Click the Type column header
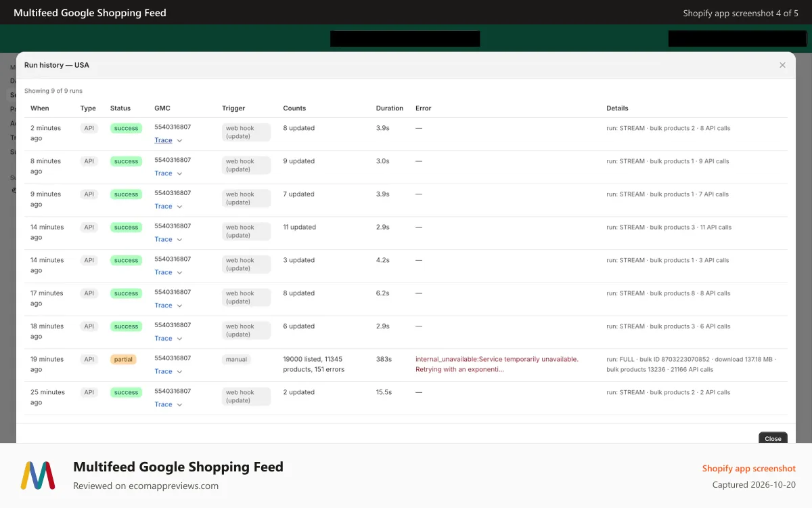This screenshot has width=812, height=508. 88,108
